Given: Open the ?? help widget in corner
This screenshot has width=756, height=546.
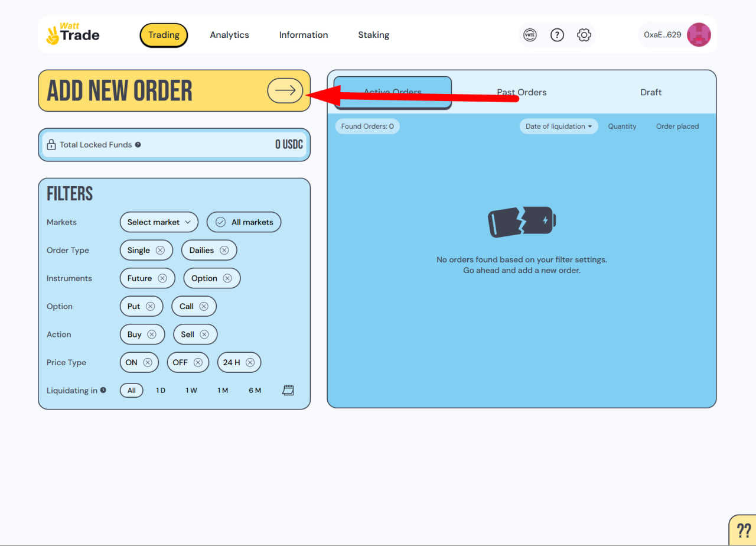Looking at the screenshot, I should click(x=744, y=529).
